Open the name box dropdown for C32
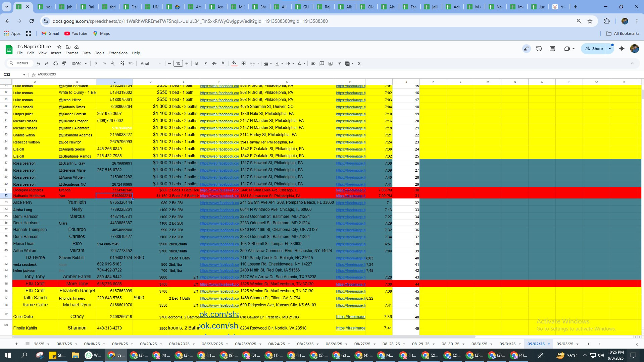This screenshot has height=362, width=644. [x=24, y=75]
